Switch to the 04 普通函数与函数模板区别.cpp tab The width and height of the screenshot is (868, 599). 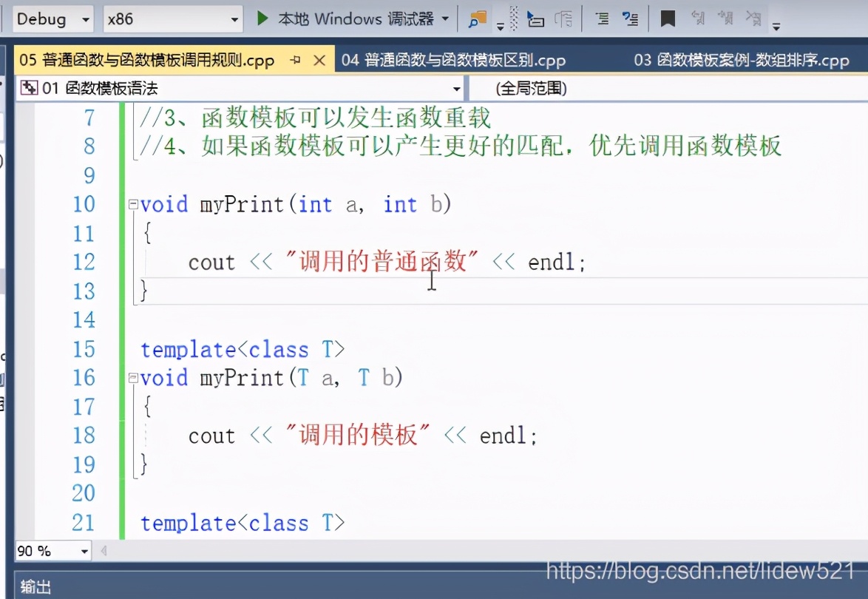(x=454, y=61)
